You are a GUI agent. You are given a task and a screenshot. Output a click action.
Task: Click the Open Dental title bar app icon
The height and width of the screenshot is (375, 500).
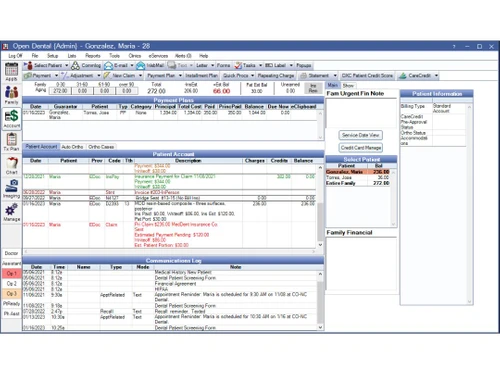point(5,46)
